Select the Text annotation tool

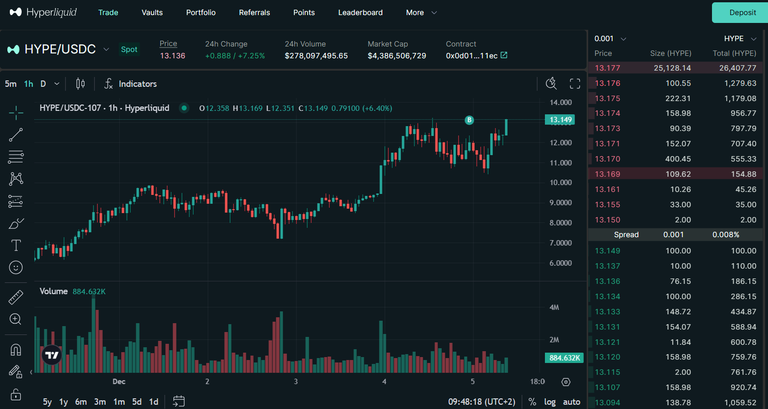click(16, 245)
